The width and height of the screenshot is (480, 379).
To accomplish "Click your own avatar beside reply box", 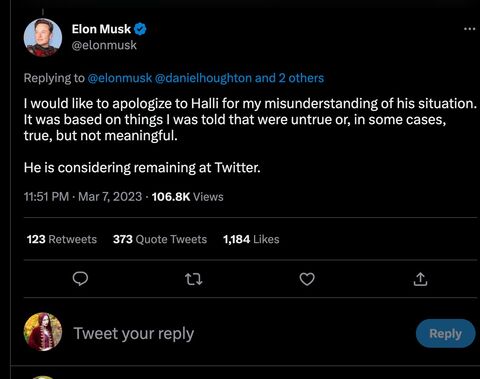I will 43,331.
